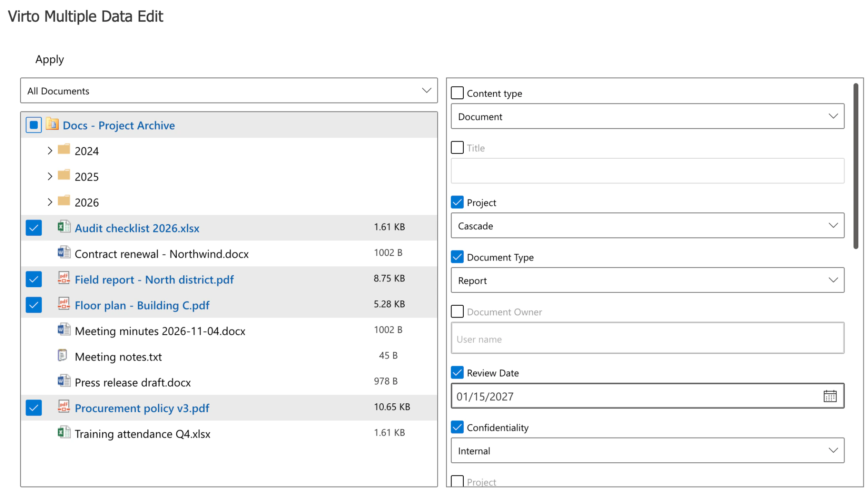
Task: Uncheck the Procurement policy v3.pdf checkbox
Action: pyautogui.click(x=34, y=408)
